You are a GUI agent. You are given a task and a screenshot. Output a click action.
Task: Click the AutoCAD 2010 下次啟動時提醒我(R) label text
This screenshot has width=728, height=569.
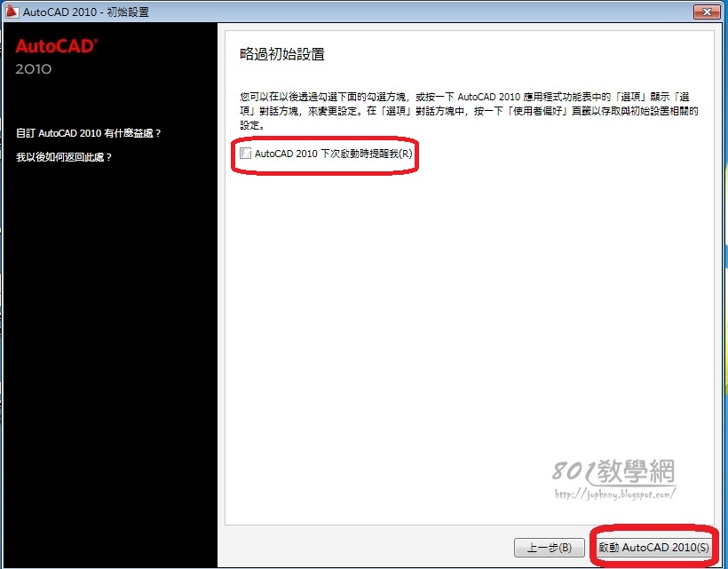333,154
